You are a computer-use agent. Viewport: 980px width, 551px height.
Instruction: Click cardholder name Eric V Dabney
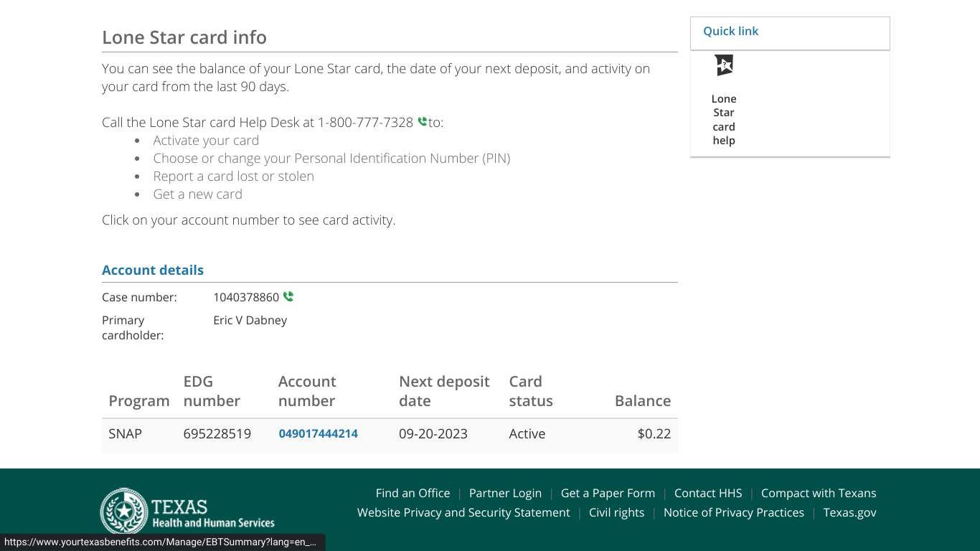click(250, 320)
